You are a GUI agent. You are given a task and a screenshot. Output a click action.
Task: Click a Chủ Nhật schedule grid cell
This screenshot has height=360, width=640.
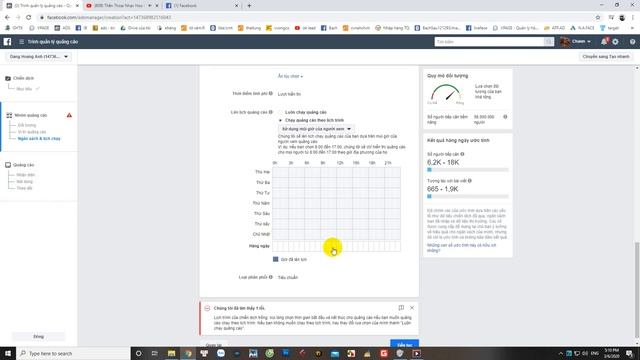click(x=336, y=234)
